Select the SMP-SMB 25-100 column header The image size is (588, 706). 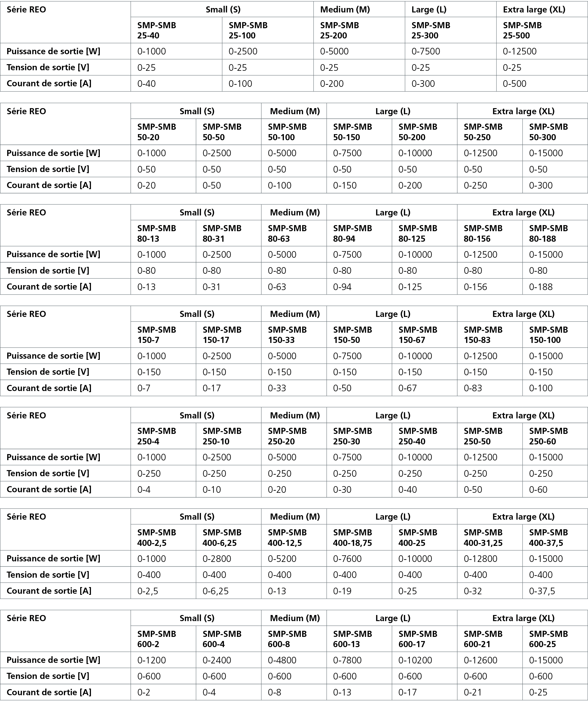point(248,30)
